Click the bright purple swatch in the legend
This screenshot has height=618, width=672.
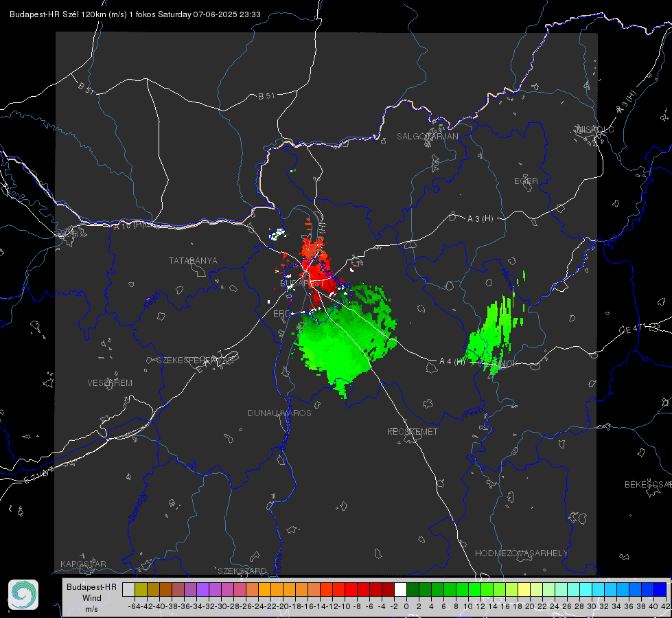coord(202,589)
